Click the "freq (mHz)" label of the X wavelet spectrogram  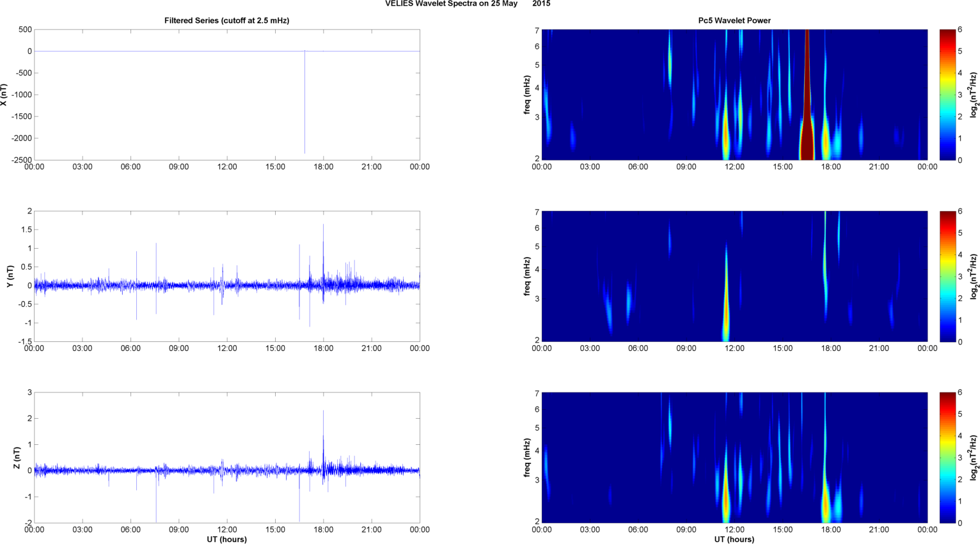coord(526,95)
